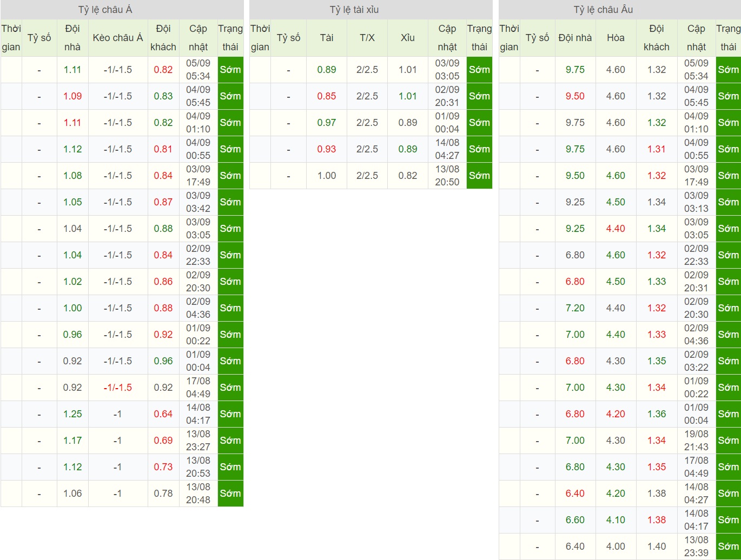
Task: Select the 'Tài' column header
Action: pos(327,38)
